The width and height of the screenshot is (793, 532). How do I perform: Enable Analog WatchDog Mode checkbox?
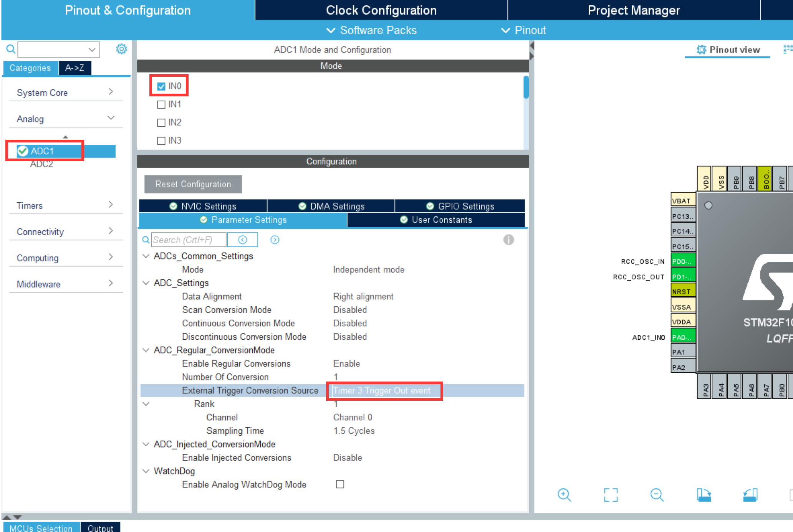point(340,484)
